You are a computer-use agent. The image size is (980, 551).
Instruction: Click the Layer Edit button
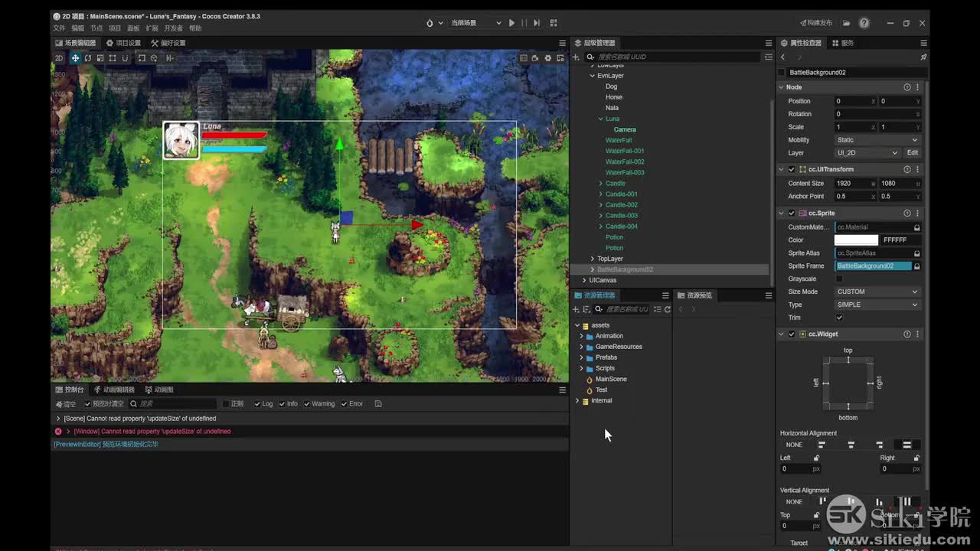point(913,153)
